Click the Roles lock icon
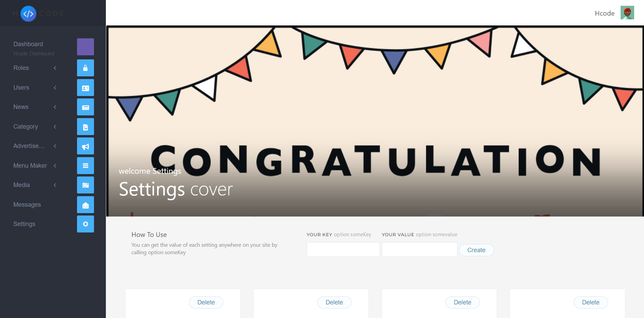This screenshot has width=644, height=318. (x=86, y=68)
